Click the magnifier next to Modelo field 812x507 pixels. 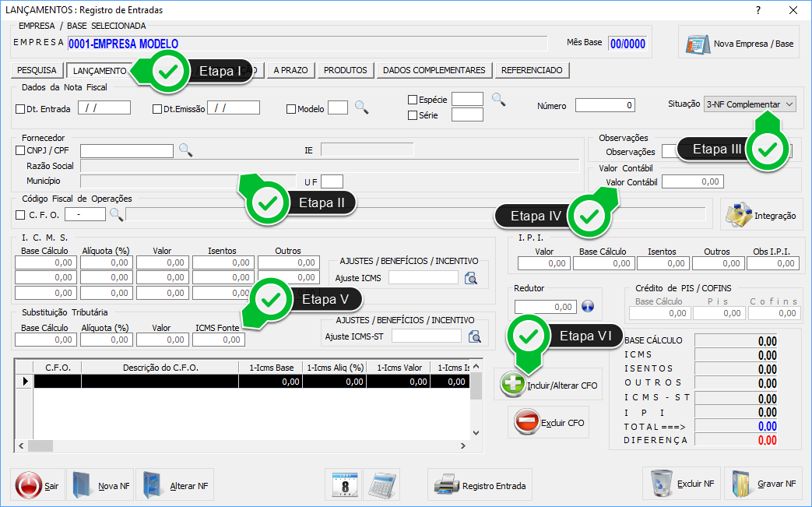(x=361, y=108)
